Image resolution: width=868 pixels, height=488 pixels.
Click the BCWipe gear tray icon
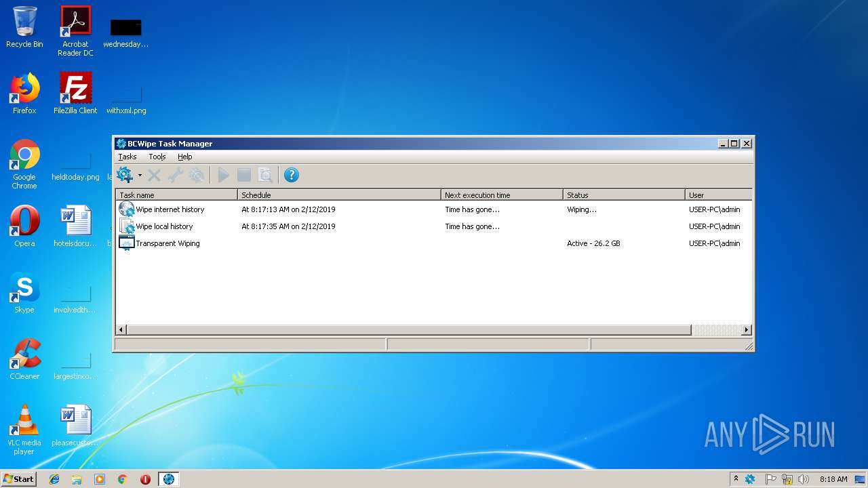pyautogui.click(x=750, y=479)
